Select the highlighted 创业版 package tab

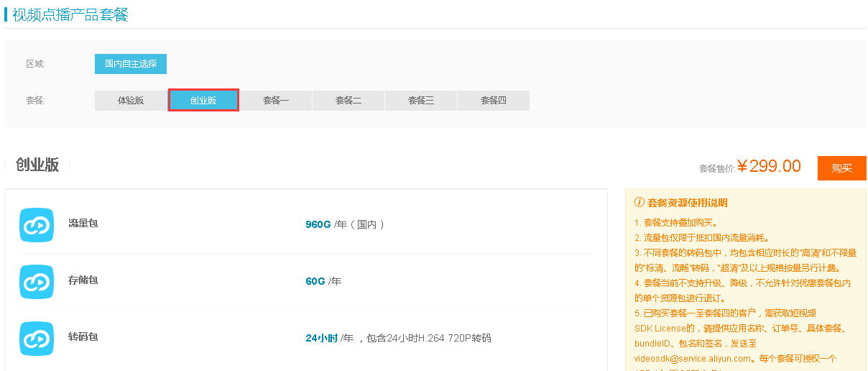(x=203, y=101)
